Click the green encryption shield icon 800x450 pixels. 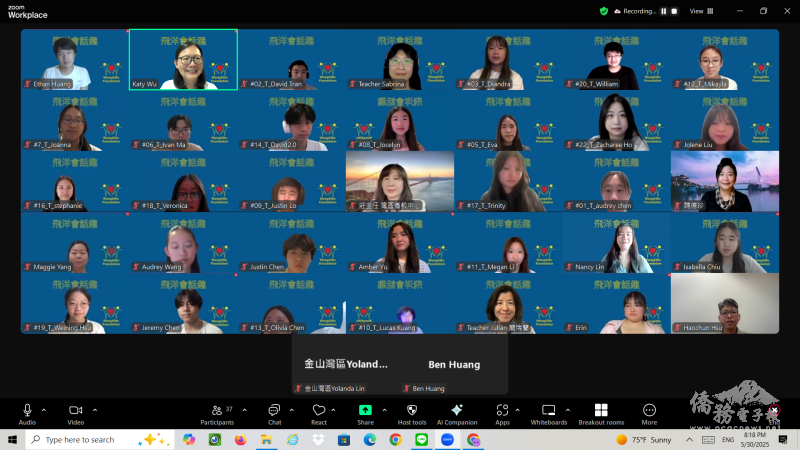point(604,11)
